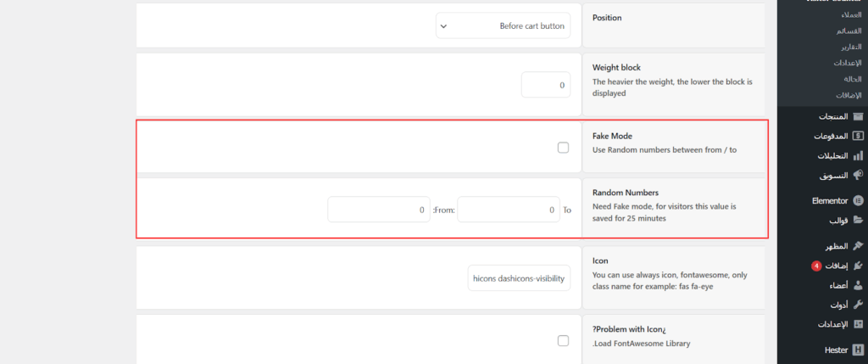Viewport: 868px width, 364px height.
Task: Click the Marketing (التسويق) megaphone icon
Action: pos(858,176)
